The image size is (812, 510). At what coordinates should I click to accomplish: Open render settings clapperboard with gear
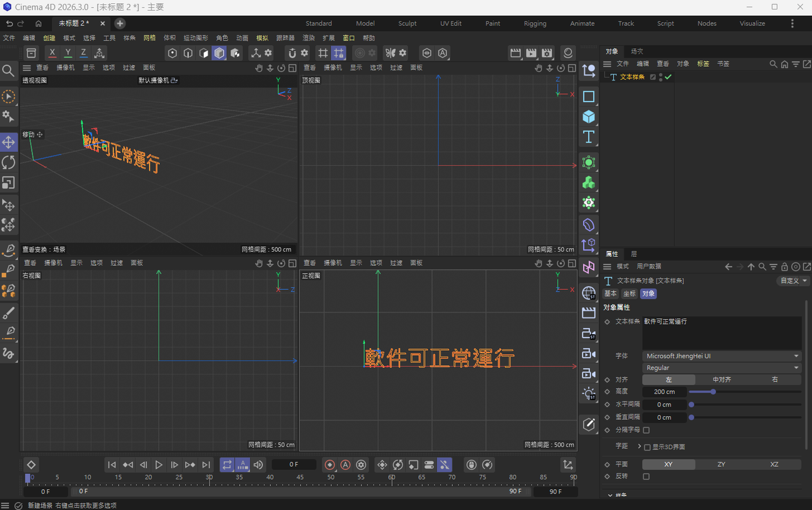click(x=547, y=53)
